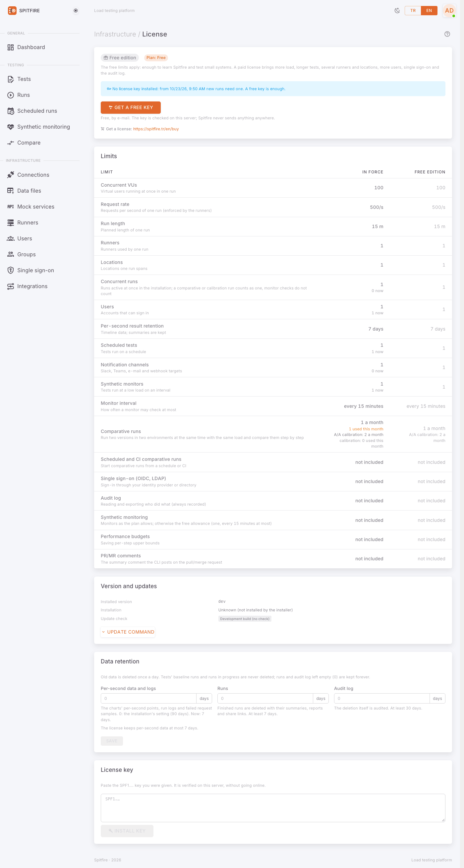Click the Plan: Free tag

156,58
